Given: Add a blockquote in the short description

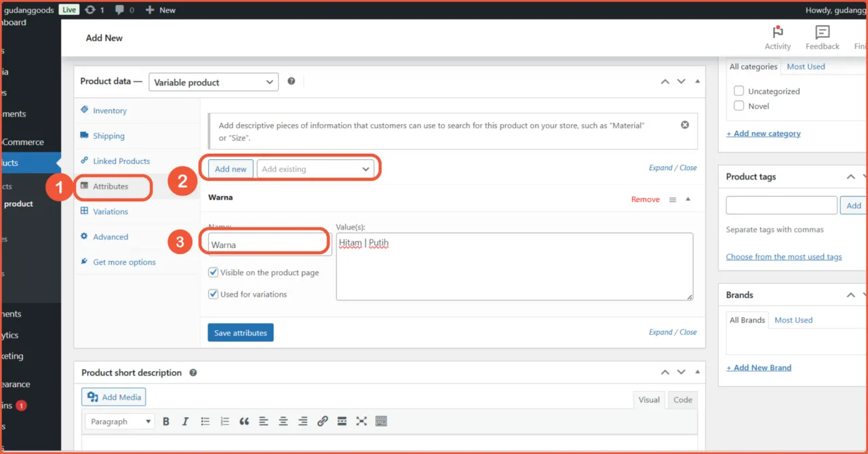Looking at the screenshot, I should pos(244,421).
